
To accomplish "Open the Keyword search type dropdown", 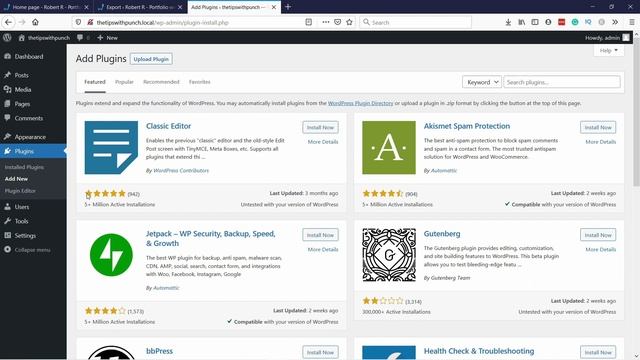I will pyautogui.click(x=482, y=82).
